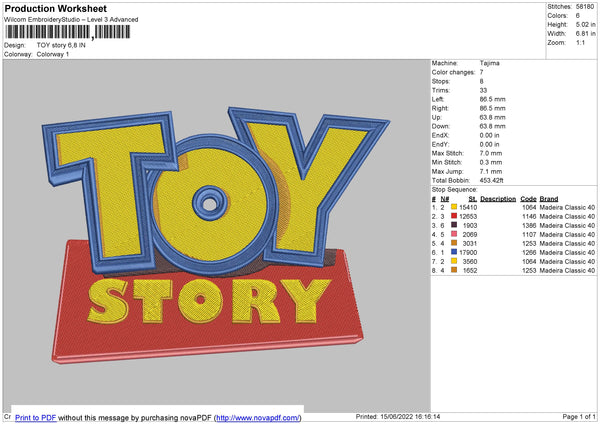This screenshot has width=600, height=424.
Task: Select the dark maroon swatch beside 1903
Action: (454, 225)
